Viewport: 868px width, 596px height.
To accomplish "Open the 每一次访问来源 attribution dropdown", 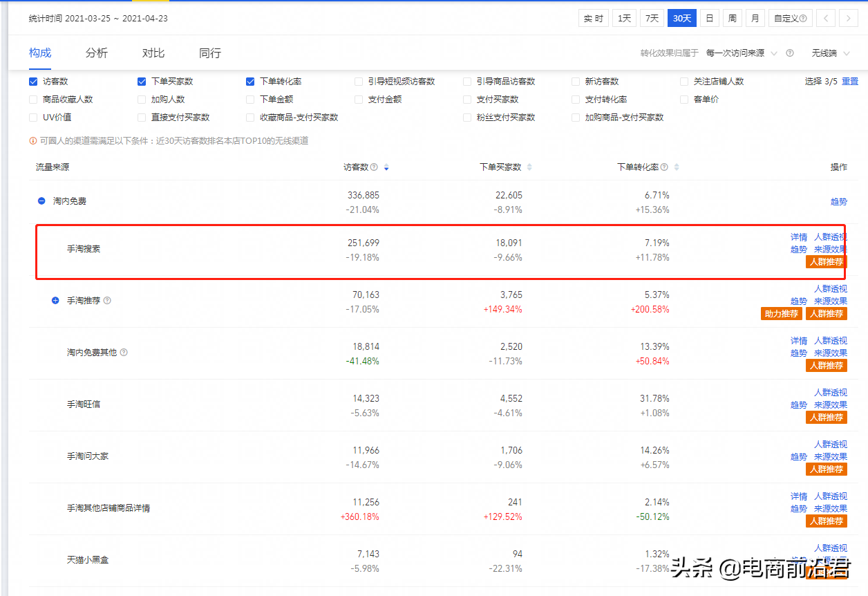I will pyautogui.click(x=742, y=53).
